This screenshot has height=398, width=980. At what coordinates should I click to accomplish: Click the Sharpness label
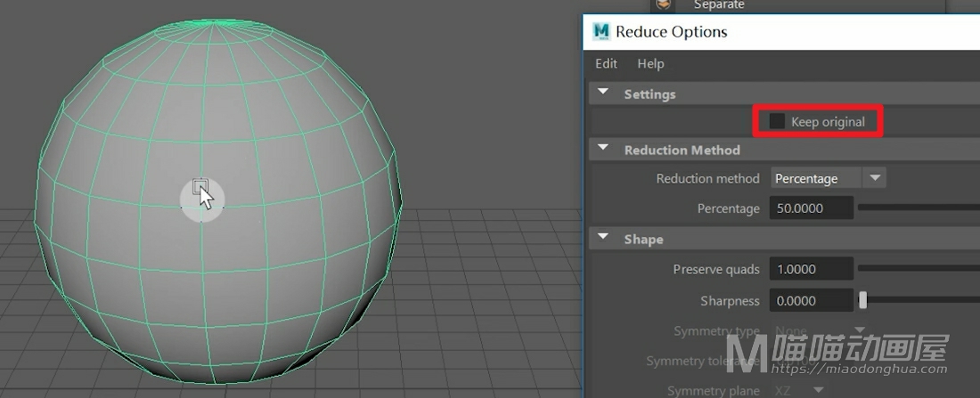tap(730, 301)
